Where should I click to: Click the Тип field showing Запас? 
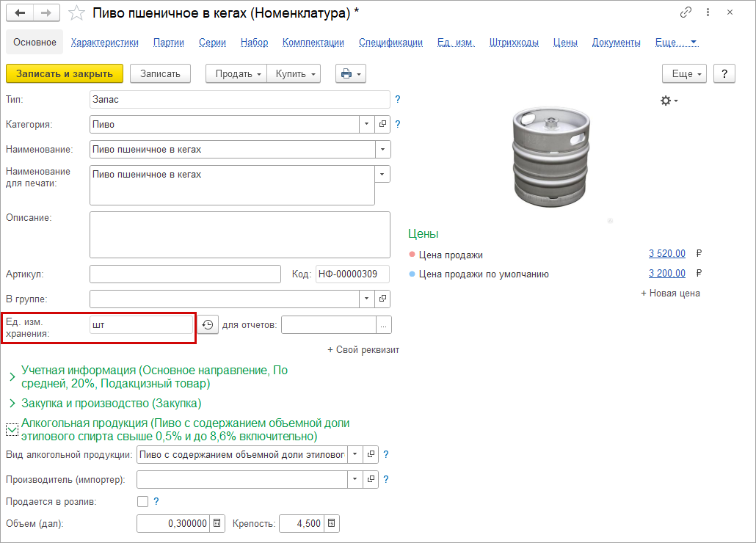pos(239,99)
